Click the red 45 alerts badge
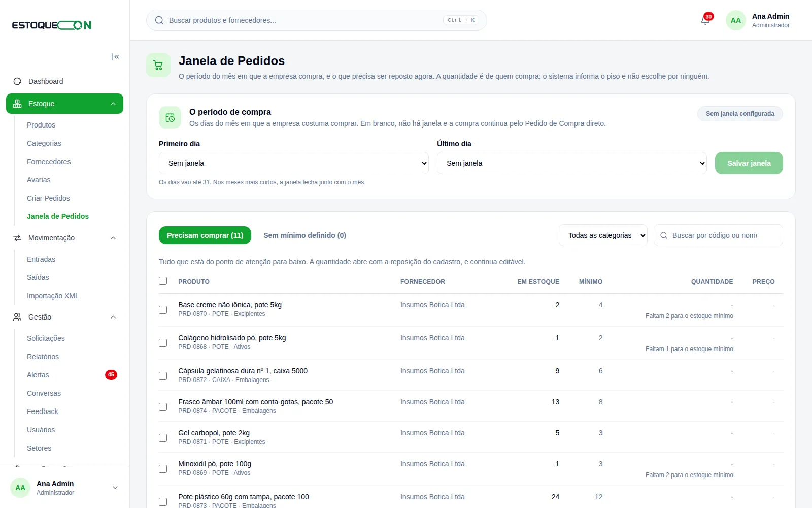812x508 pixels. pos(111,375)
